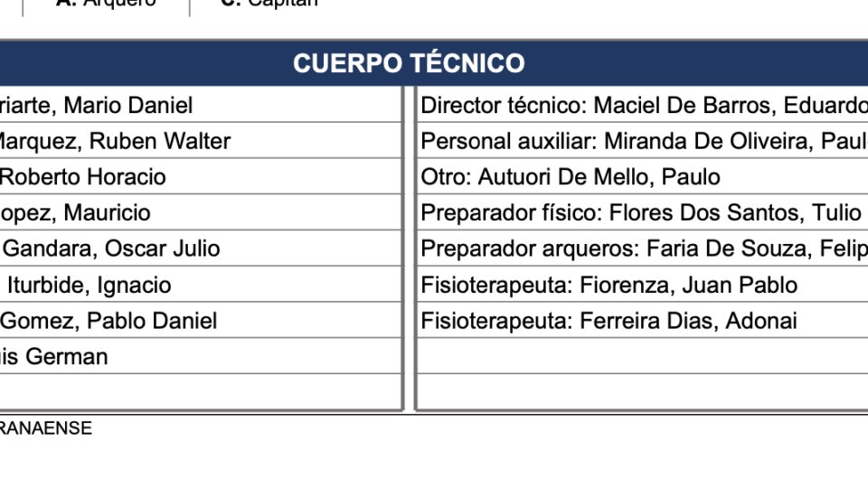The height and width of the screenshot is (488, 868).
Task: Select the Iturbide, Ignacio row
Action: coord(201,285)
